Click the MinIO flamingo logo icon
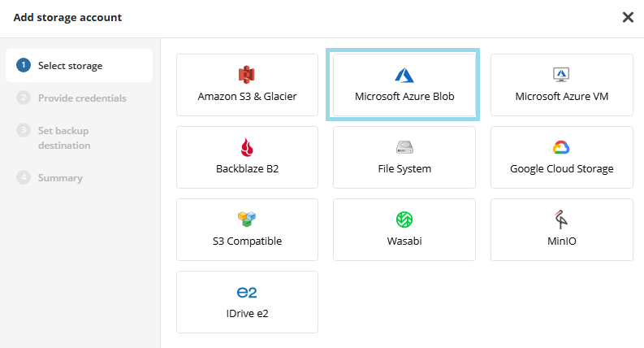This screenshot has width=644, height=348. pos(561,220)
